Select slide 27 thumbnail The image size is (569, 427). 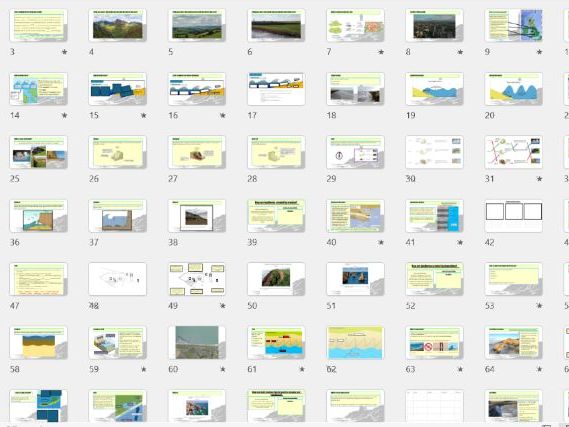(x=197, y=152)
